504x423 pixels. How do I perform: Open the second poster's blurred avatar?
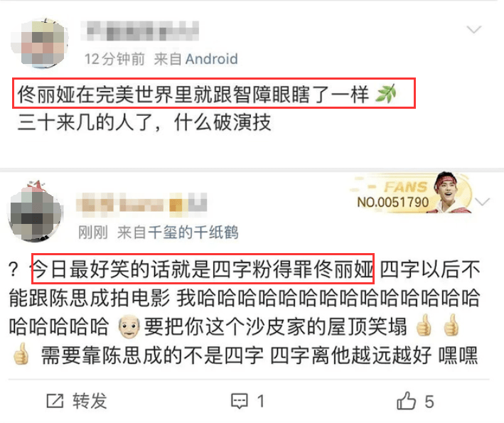click(x=35, y=212)
